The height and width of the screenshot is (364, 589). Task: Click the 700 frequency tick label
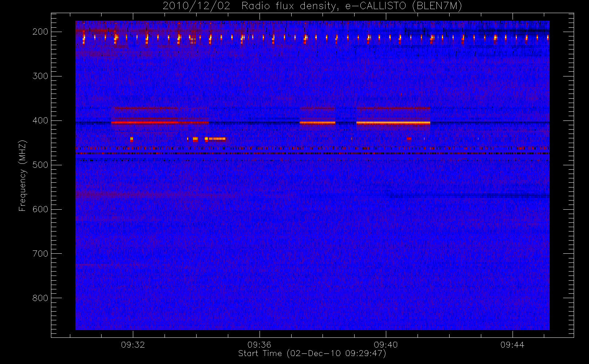point(40,254)
